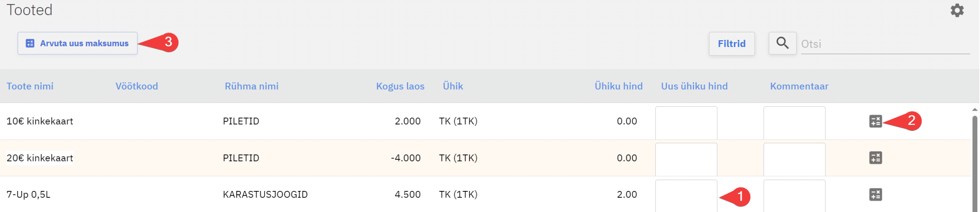Click scroll-up arrow of the table scrollbar
This screenshot has height=212, width=980.
(x=975, y=110)
